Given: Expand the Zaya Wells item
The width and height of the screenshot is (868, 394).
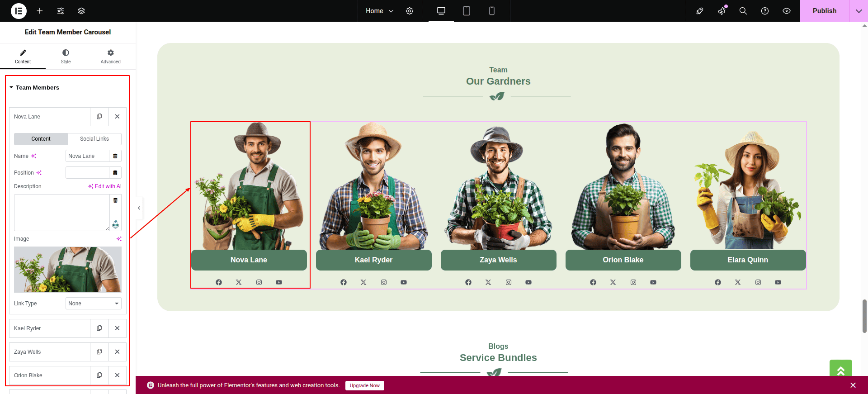Looking at the screenshot, I should [x=50, y=352].
